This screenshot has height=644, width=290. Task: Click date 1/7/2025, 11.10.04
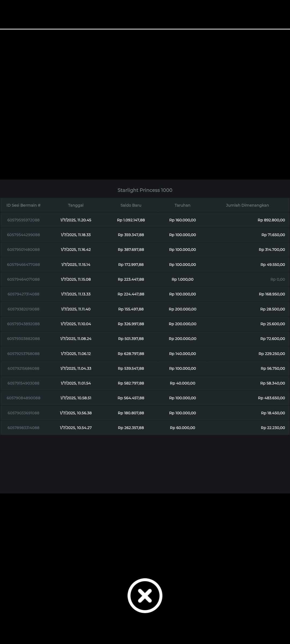click(x=76, y=324)
